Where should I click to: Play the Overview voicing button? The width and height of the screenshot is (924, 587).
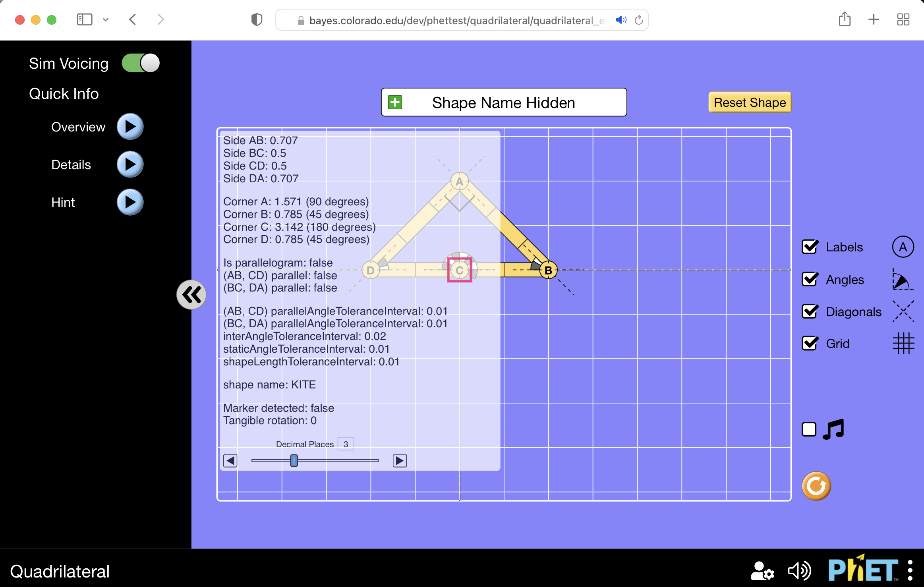pos(130,126)
